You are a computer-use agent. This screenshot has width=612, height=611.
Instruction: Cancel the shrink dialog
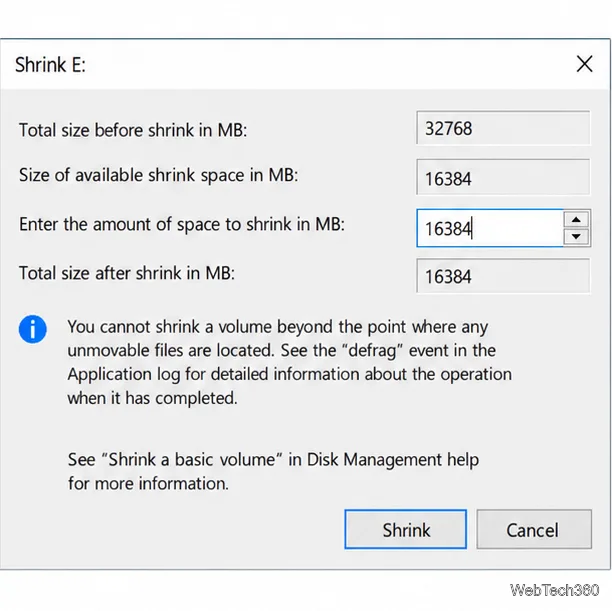pyautogui.click(x=534, y=529)
